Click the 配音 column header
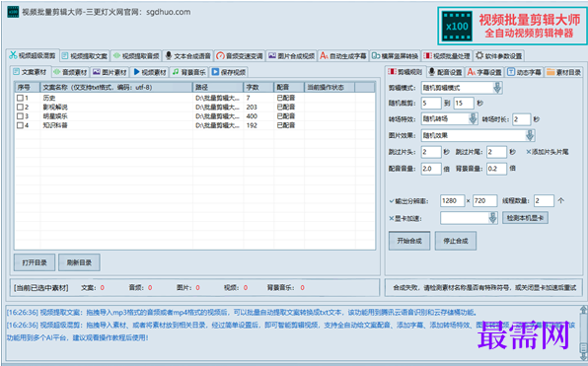 (289, 87)
